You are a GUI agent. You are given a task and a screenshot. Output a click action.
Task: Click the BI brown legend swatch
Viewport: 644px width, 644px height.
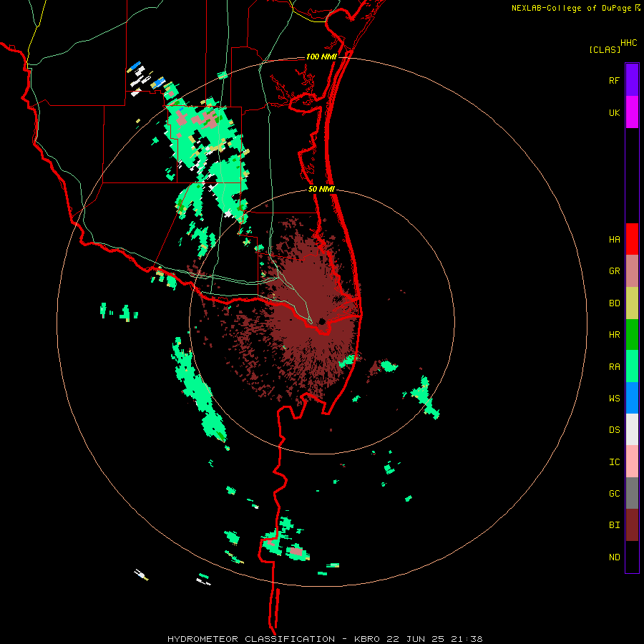coord(632,525)
